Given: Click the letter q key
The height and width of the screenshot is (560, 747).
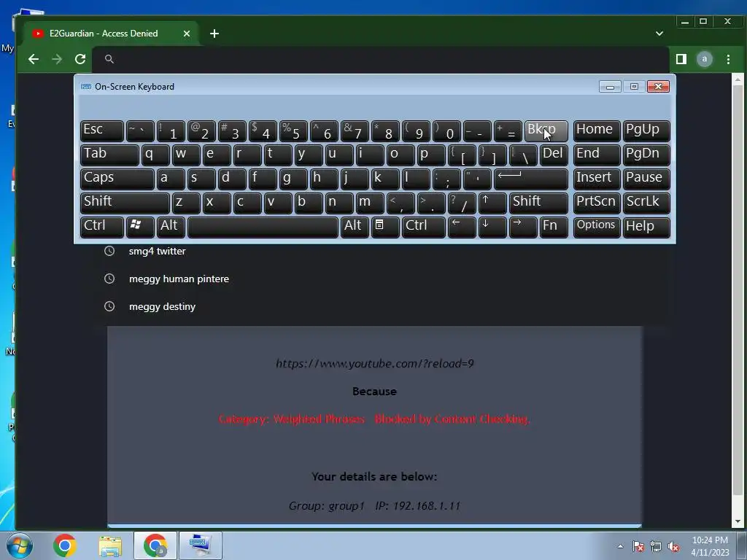Looking at the screenshot, I should (155, 155).
